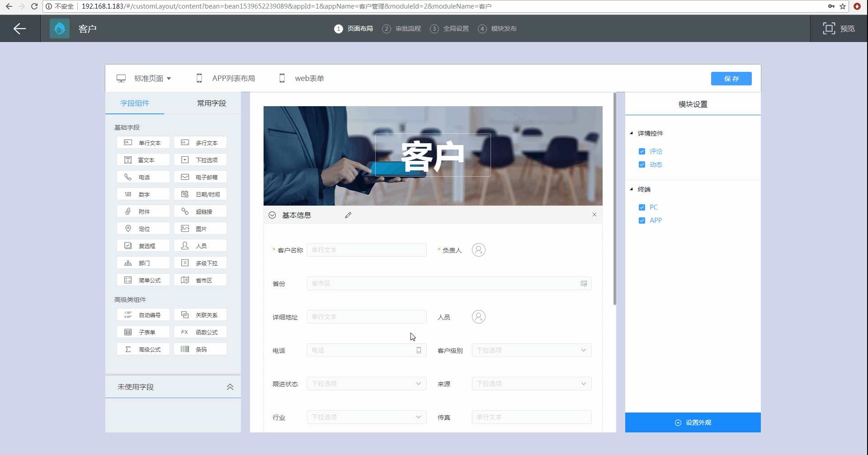Screen dimensions: 868x455
Task: Select the 复选框 checkbox component
Action: 143,246
